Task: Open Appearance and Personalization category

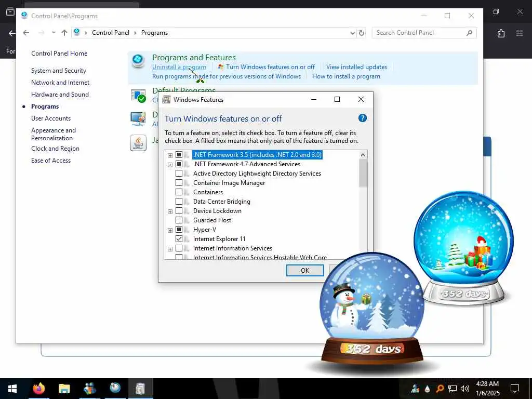Action: [54, 134]
